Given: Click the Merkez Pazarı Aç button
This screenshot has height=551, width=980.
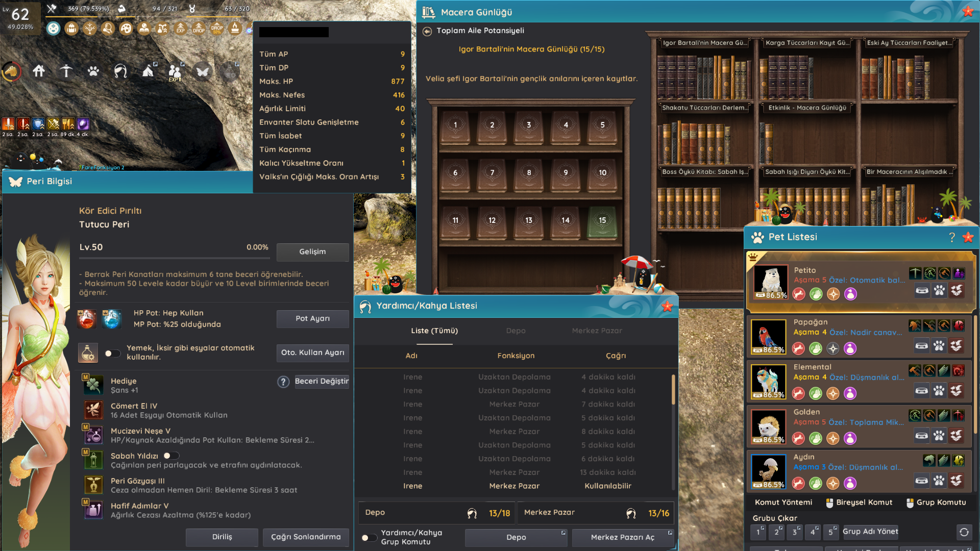Looking at the screenshot, I should (623, 538).
